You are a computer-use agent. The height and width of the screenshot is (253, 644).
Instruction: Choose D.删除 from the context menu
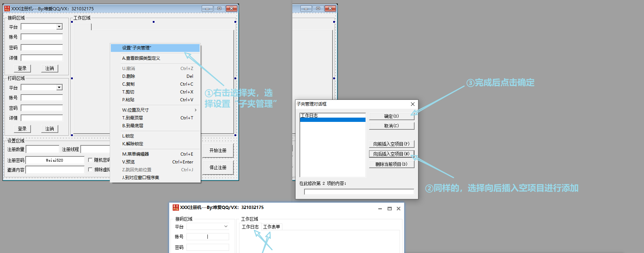(155, 76)
